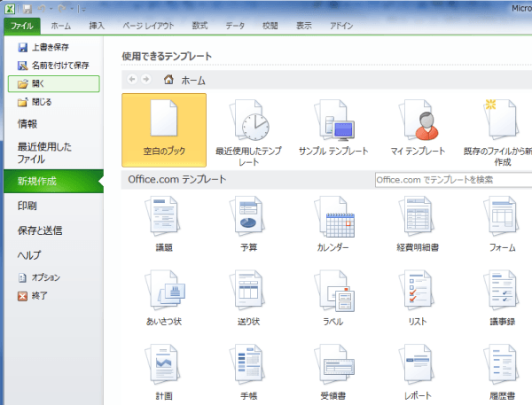The height and width of the screenshot is (405, 532).
Task: Open オプション in the sidebar
Action: (45, 277)
